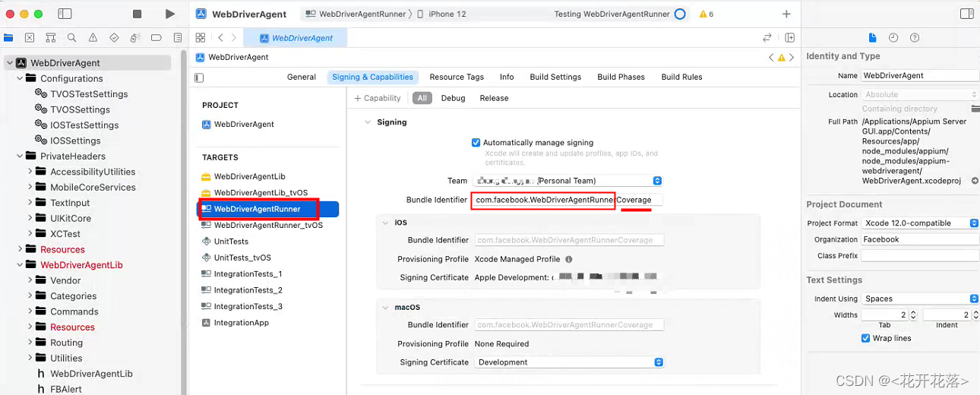Open the Debug navigator spray icon

(134, 37)
